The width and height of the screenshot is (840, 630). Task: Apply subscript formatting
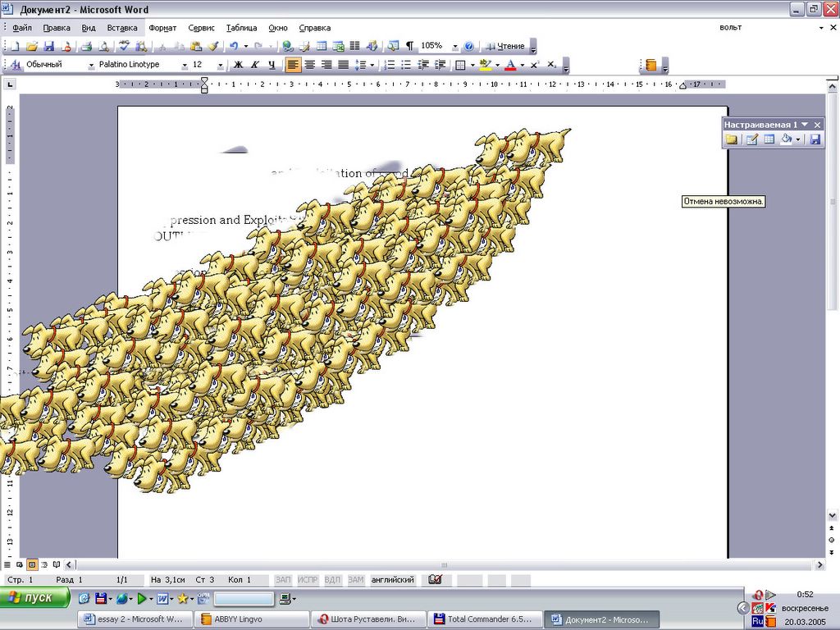(x=551, y=65)
